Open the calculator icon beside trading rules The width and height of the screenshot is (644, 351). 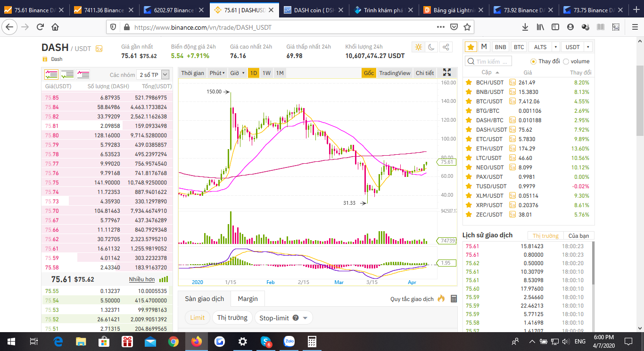[454, 299]
